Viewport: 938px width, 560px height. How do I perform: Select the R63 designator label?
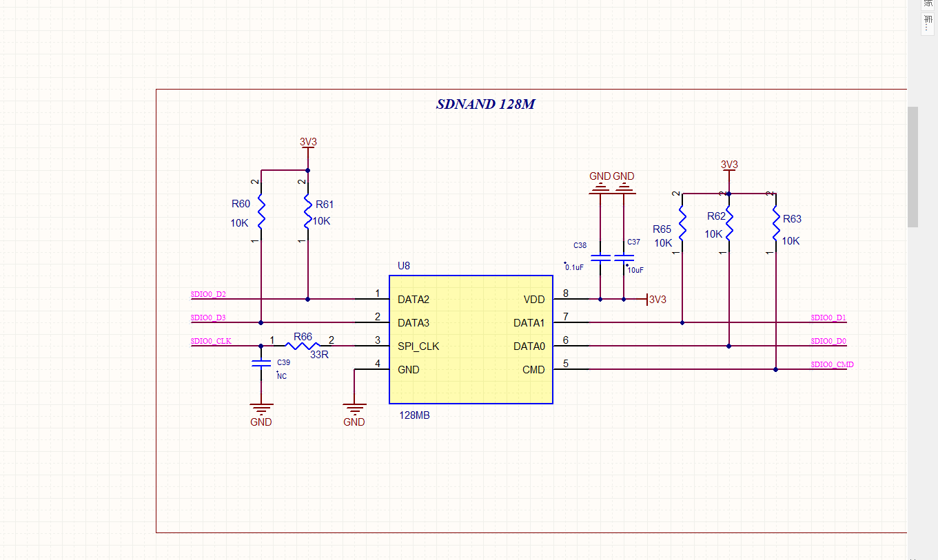pos(792,219)
